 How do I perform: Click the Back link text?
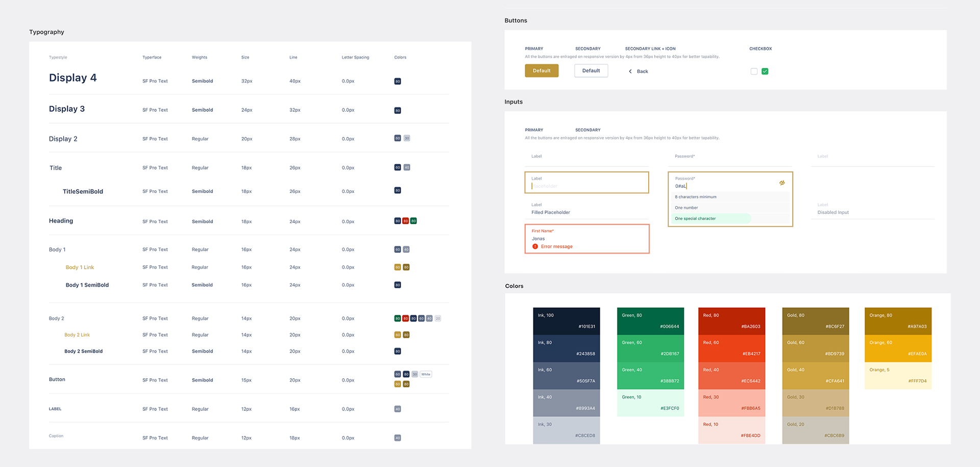click(x=642, y=71)
